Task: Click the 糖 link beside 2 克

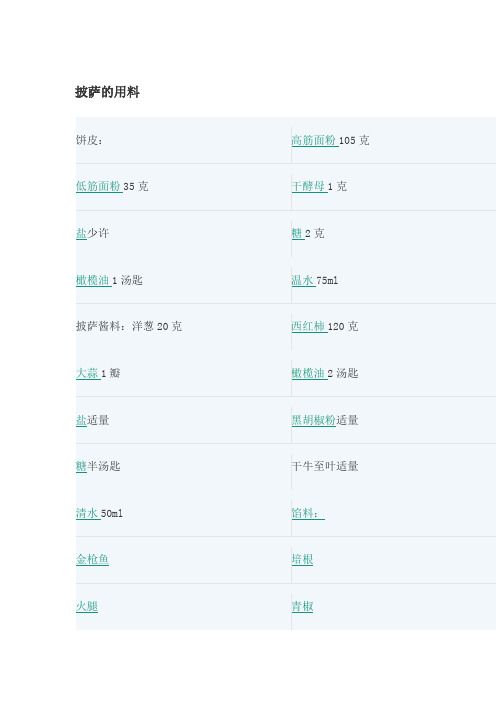Action: (297, 233)
